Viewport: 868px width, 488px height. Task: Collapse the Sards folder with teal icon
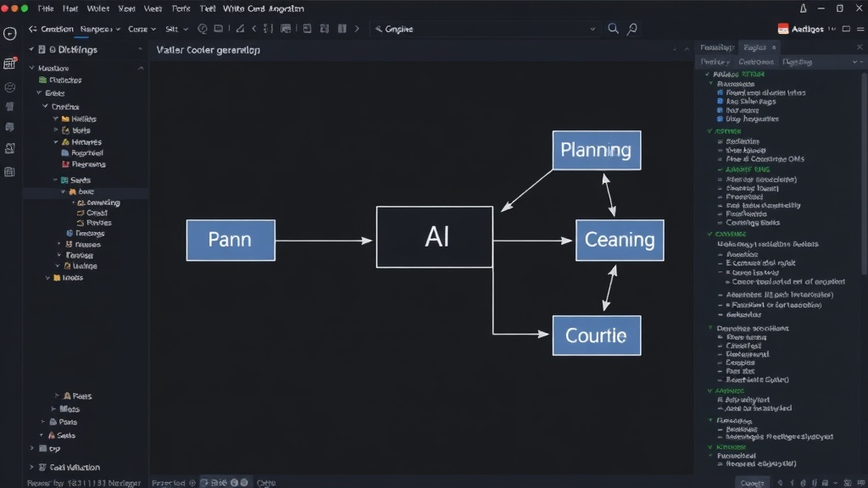tap(55, 180)
